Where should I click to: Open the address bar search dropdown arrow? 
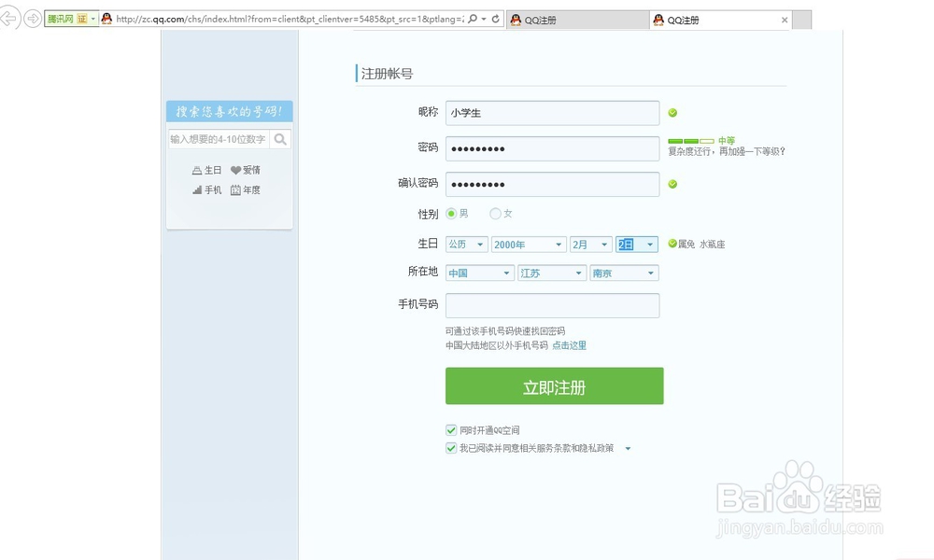tap(484, 19)
